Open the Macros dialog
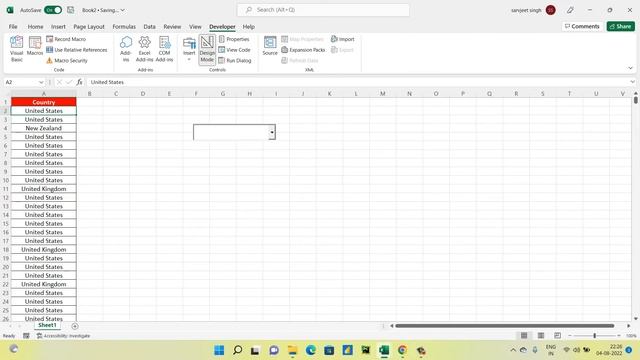Screen dimensions: 640x360 point(35,46)
